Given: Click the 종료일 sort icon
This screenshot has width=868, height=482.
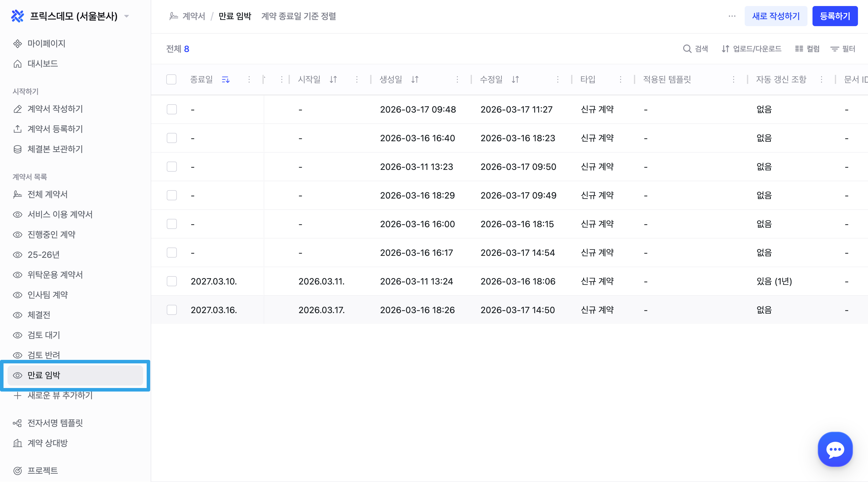Looking at the screenshot, I should pyautogui.click(x=226, y=80).
